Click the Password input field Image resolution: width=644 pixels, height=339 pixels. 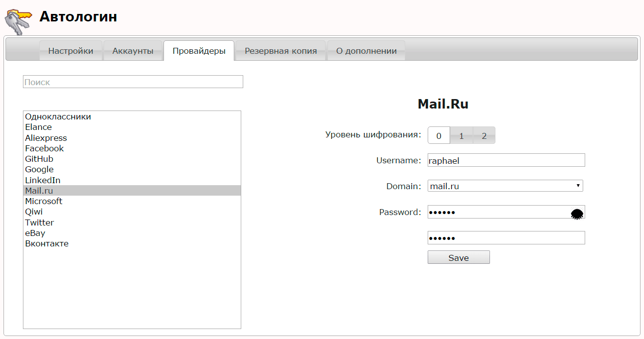(506, 212)
